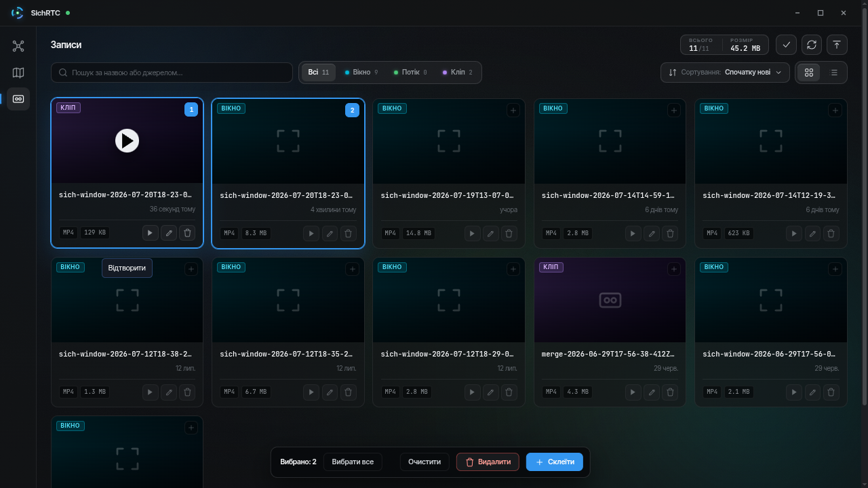Screen dimensions: 868x488
Task: Deselect the card with selection badge 2
Action: coord(352,110)
